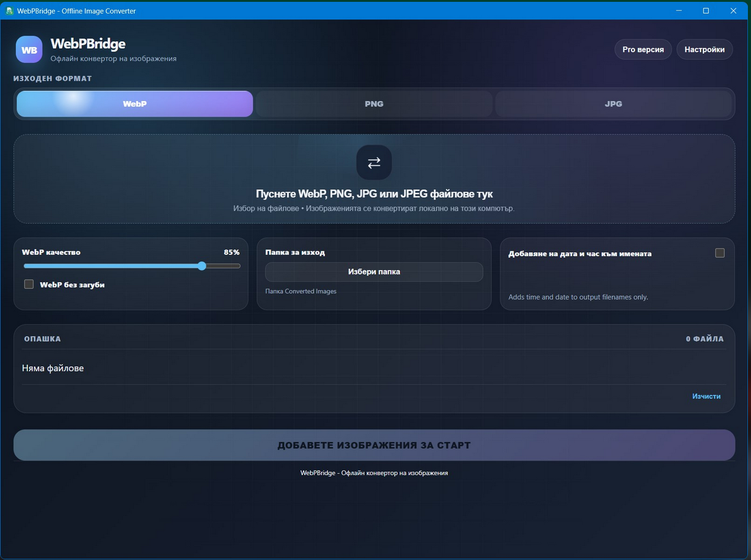Enable the WebP без загуби checkbox
This screenshot has height=560, width=751.
point(29,284)
